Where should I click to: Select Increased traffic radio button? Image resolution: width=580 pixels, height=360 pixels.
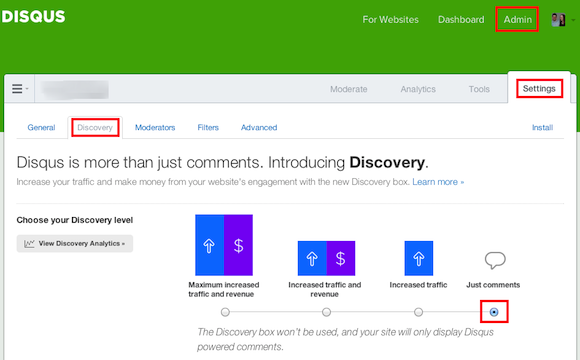tap(418, 312)
